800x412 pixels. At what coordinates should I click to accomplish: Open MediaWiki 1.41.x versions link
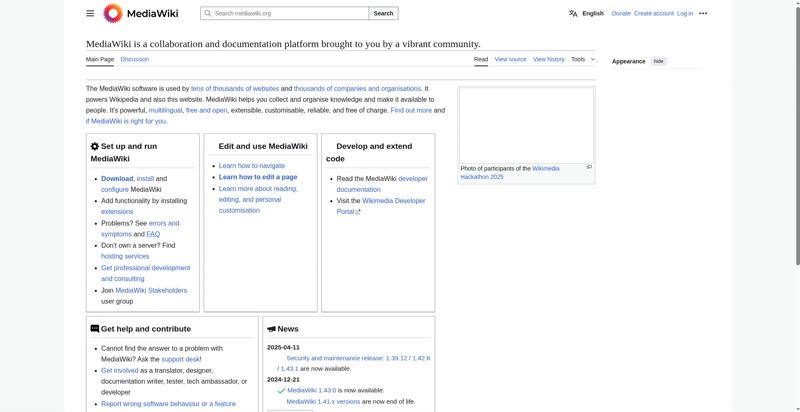(323, 402)
